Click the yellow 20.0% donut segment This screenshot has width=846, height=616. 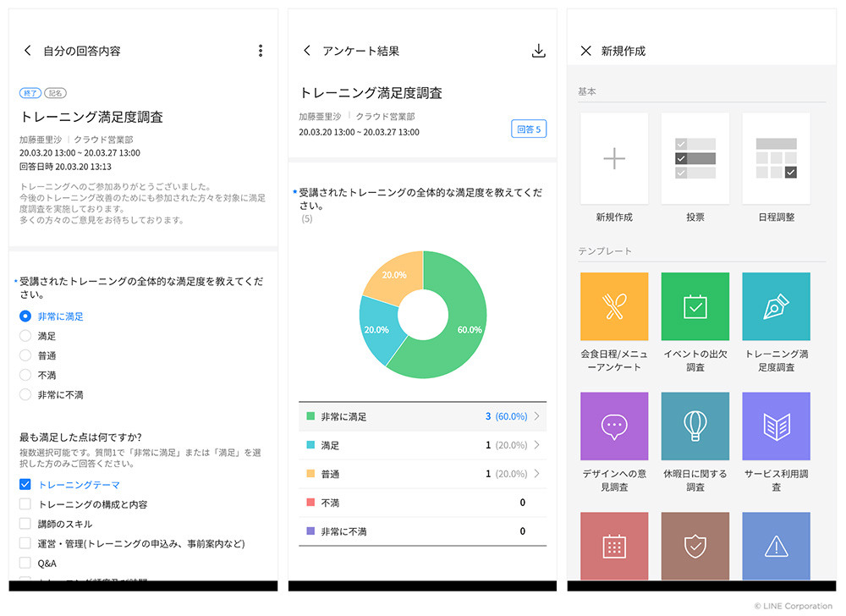coord(394,276)
